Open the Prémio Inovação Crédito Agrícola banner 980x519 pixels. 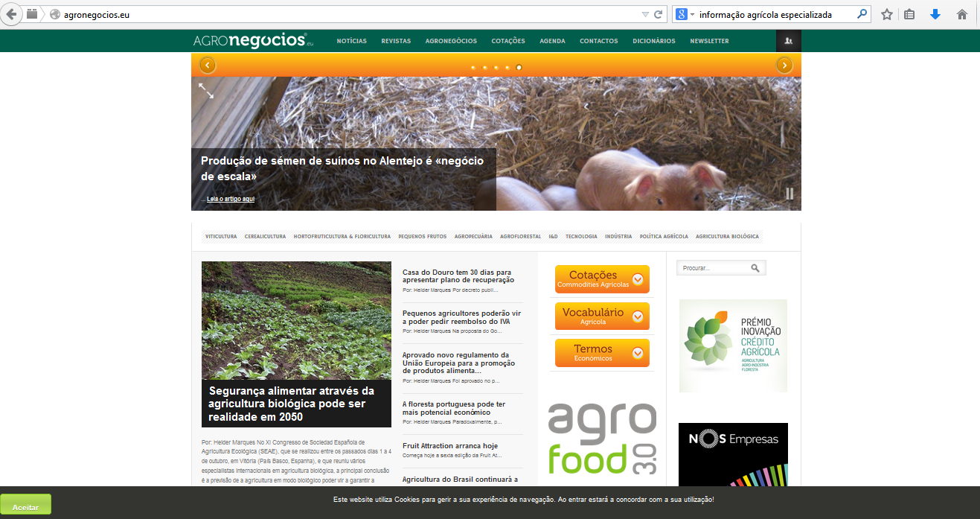point(733,346)
